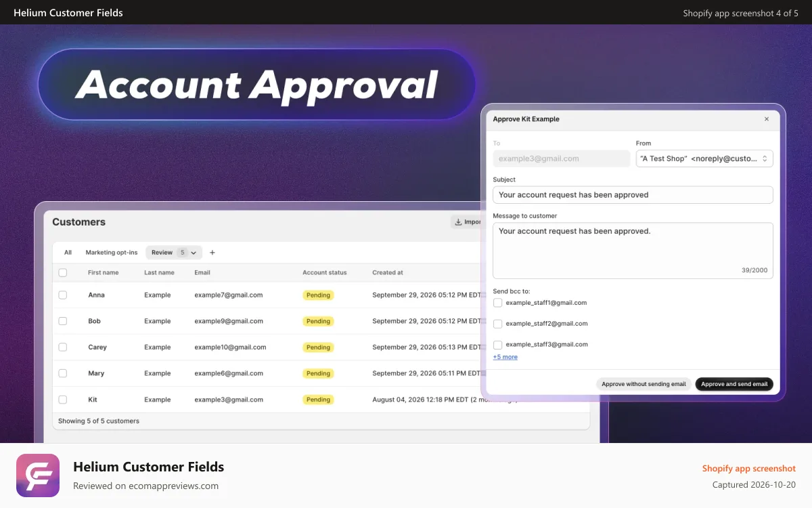Click email example10@gmail.com
The width and height of the screenshot is (812, 508).
coord(230,347)
